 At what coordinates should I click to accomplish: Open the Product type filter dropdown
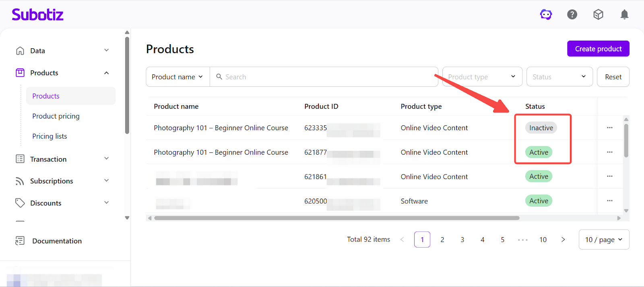click(482, 77)
